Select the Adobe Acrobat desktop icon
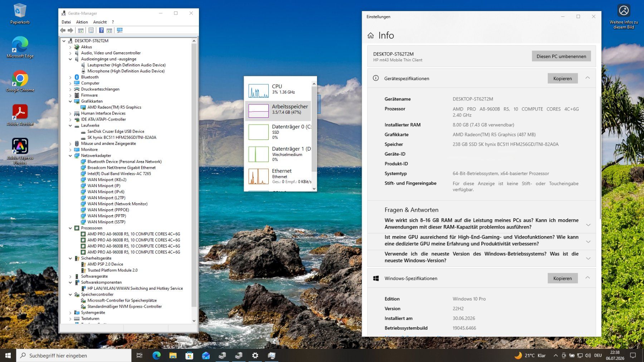644x362 pixels. (20, 115)
